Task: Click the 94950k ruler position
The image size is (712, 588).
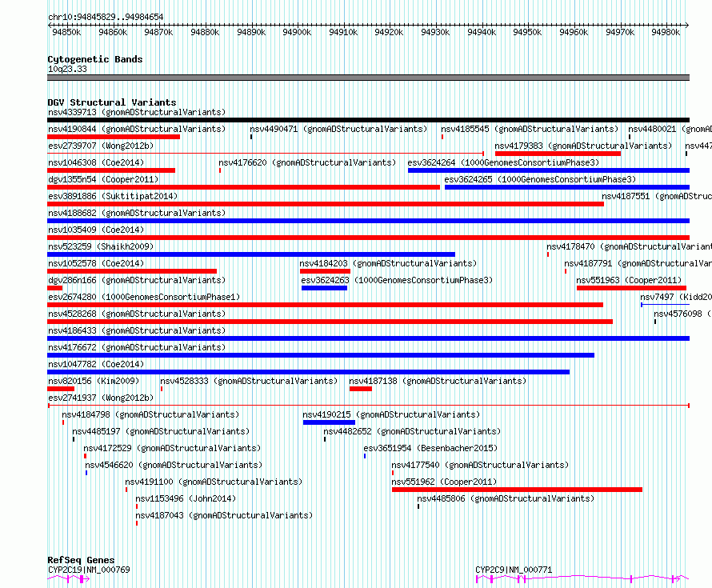Action: click(x=527, y=32)
